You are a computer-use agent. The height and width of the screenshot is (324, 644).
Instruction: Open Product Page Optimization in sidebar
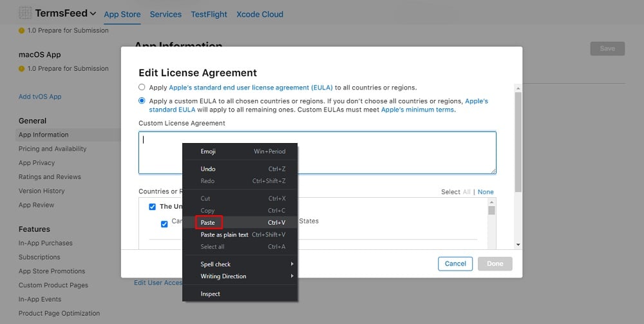59,313
